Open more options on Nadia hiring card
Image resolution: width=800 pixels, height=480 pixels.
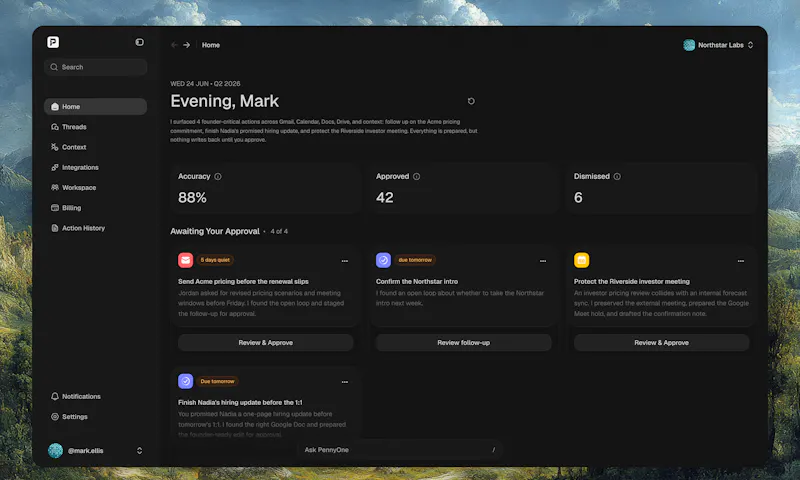coord(345,382)
